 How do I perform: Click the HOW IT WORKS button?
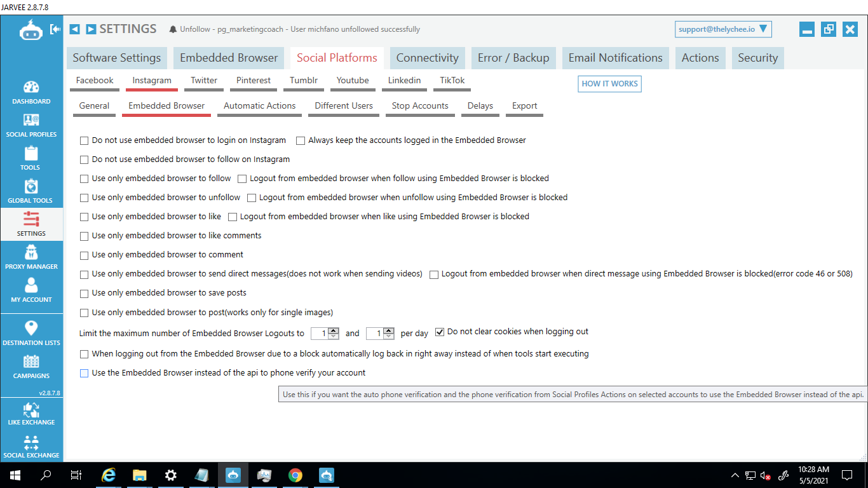[x=609, y=83]
